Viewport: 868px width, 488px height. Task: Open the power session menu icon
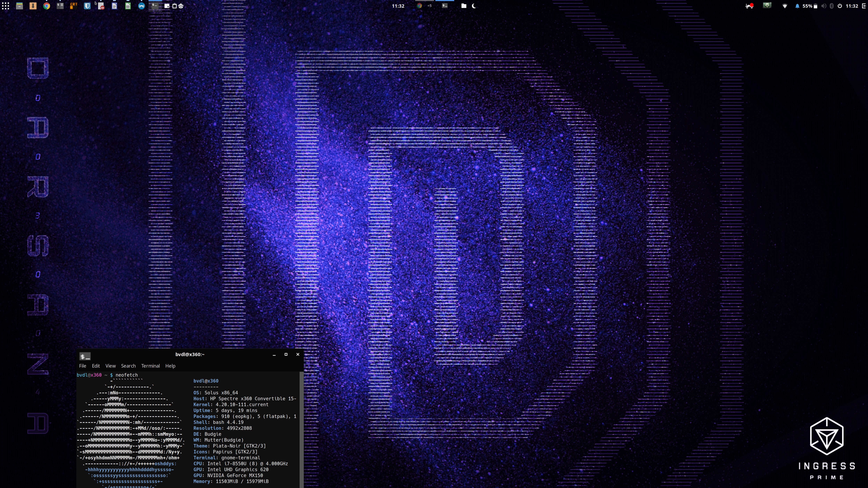point(840,6)
